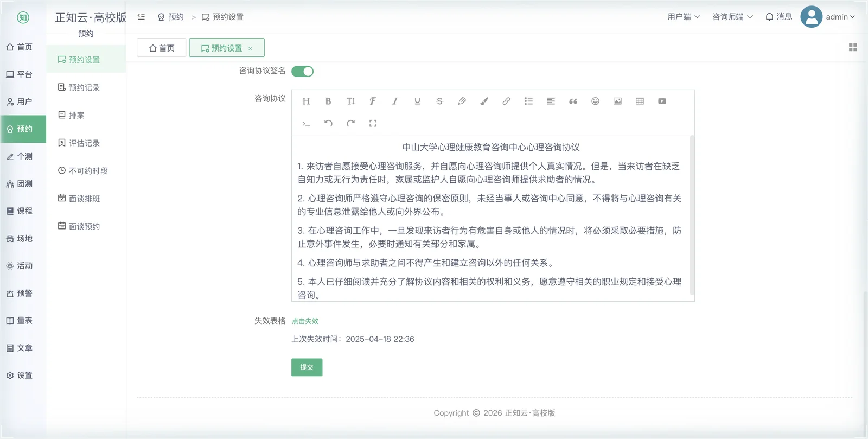Screen dimensions: 868x439
Task: Undo the last editor change
Action: pyautogui.click(x=328, y=124)
